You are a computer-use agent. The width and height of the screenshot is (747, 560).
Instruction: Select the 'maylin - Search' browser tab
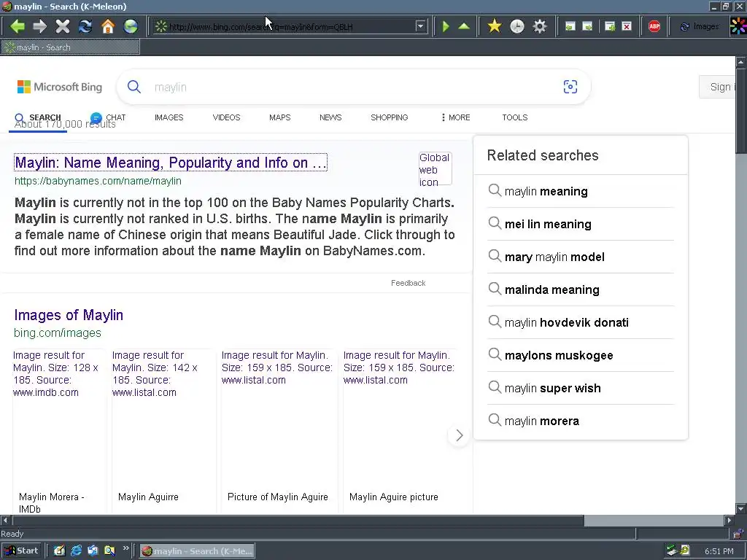click(71, 47)
